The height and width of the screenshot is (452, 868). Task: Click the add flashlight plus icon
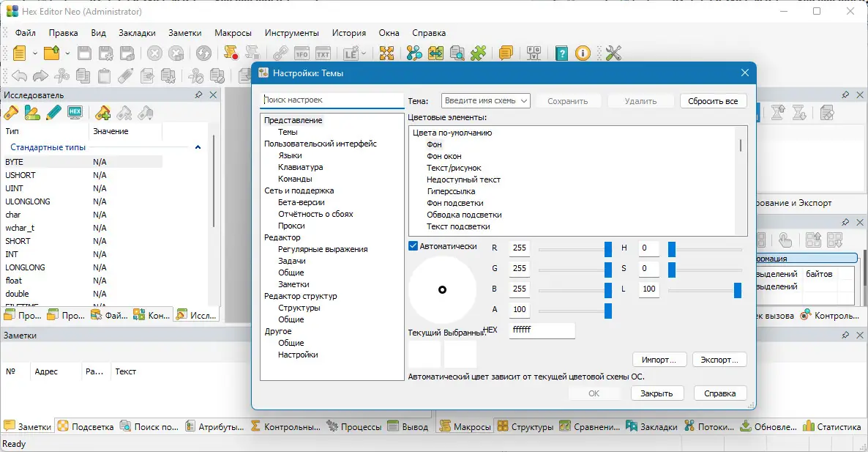click(102, 113)
